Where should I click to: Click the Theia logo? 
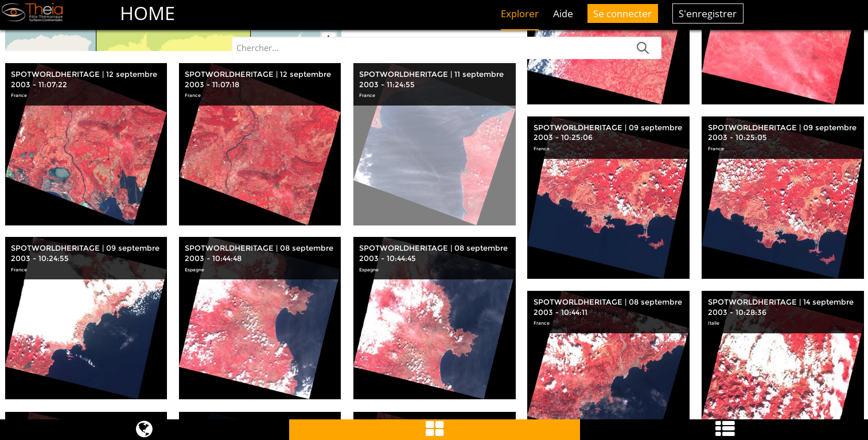[x=32, y=12]
